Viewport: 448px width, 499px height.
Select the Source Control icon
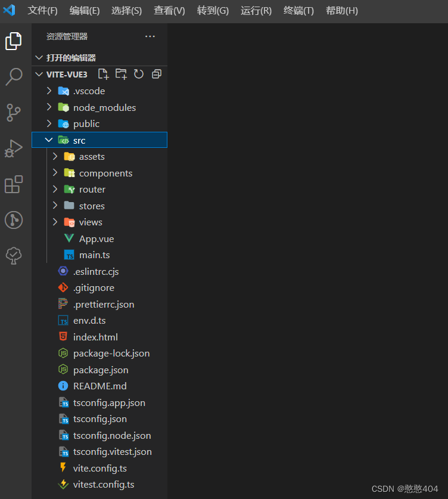[x=14, y=113]
